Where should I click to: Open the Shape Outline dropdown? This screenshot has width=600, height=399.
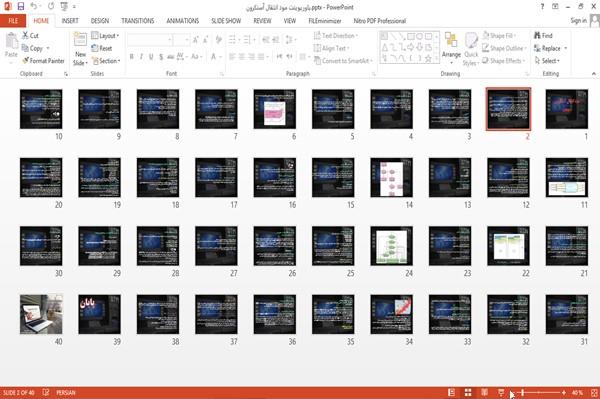click(504, 48)
